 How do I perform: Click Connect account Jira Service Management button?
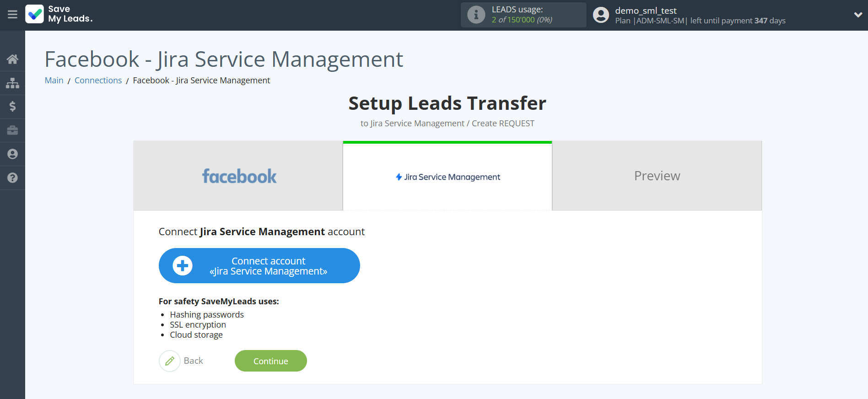[259, 266]
